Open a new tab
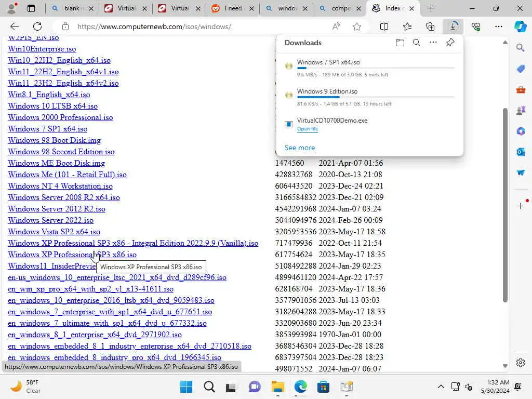 (431, 8)
